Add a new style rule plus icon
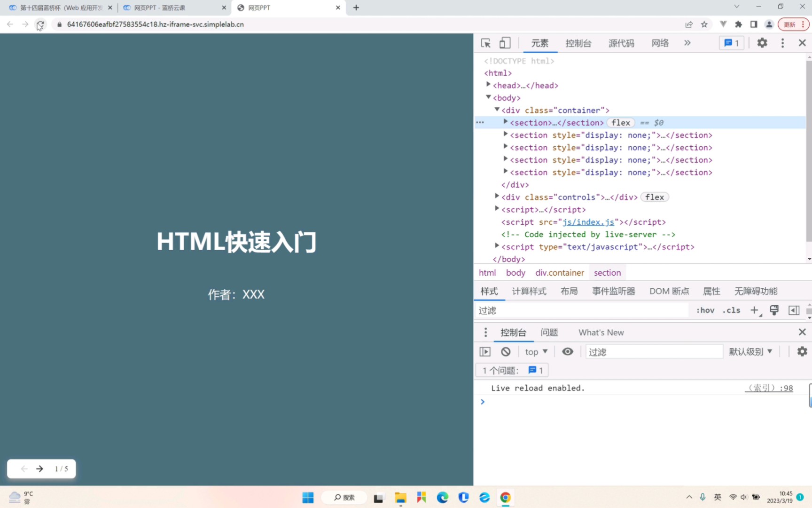The width and height of the screenshot is (812, 508). coord(755,310)
